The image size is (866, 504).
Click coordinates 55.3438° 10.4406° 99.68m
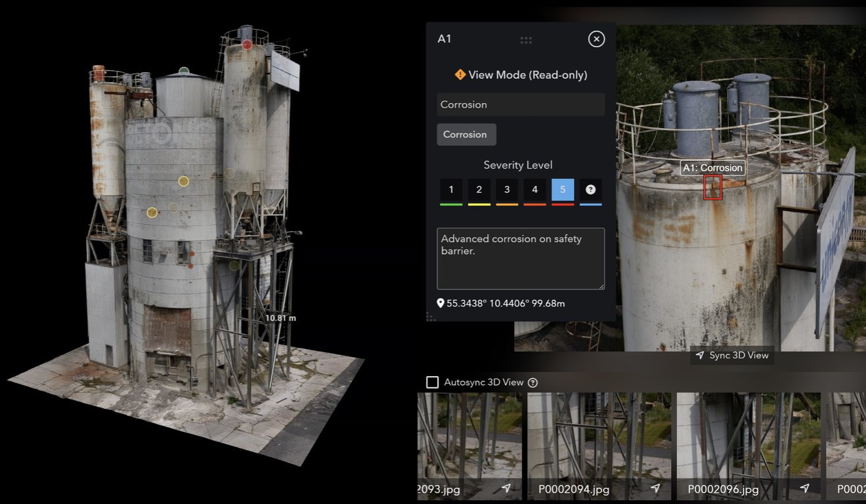[506, 303]
